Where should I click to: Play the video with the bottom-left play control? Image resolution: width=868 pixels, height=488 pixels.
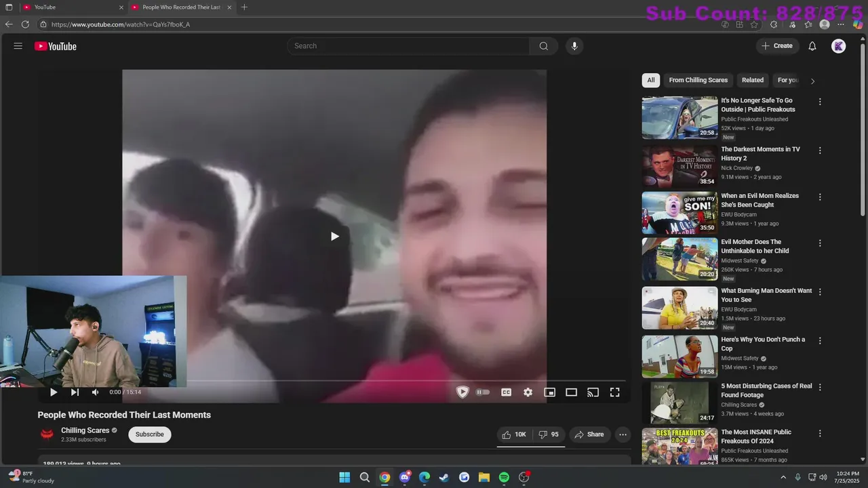[54, 392]
